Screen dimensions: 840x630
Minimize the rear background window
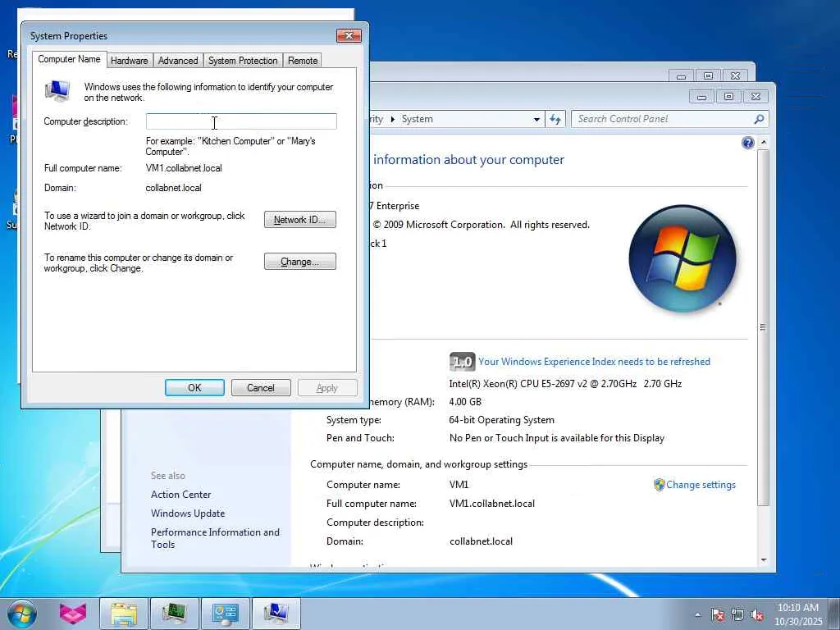[x=681, y=76]
